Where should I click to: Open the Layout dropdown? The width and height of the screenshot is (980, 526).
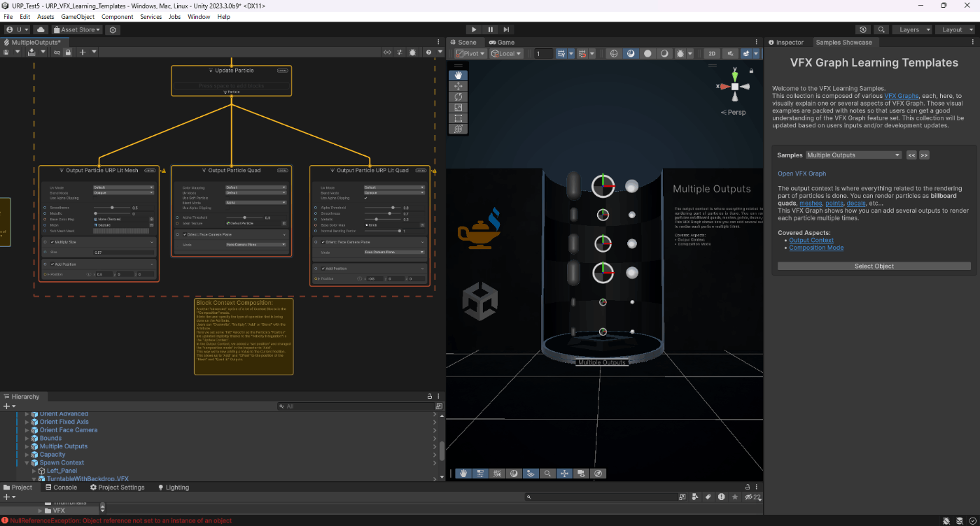pyautogui.click(x=955, y=30)
